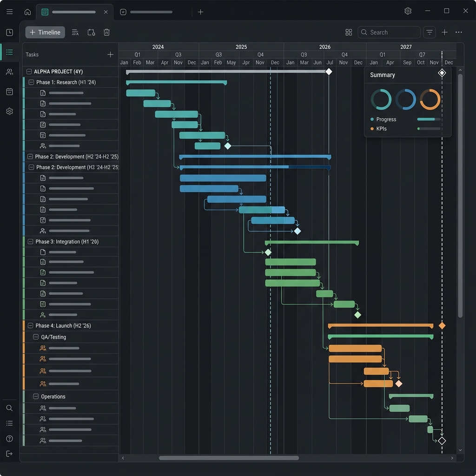476x476 pixels.
Task: Expand more options with the ellipsis menu
Action: point(459,32)
